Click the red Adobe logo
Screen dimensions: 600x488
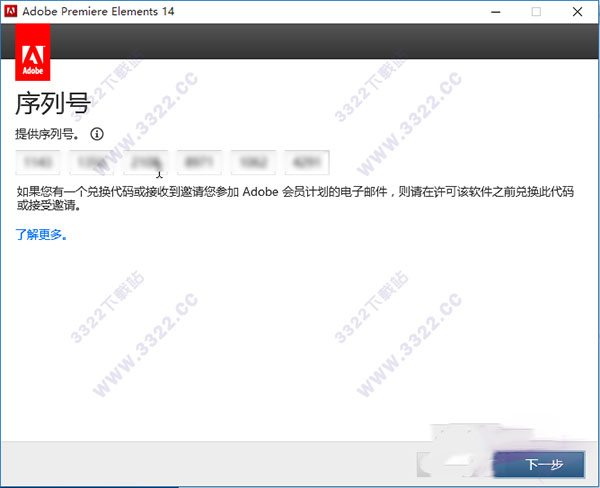pyautogui.click(x=33, y=52)
